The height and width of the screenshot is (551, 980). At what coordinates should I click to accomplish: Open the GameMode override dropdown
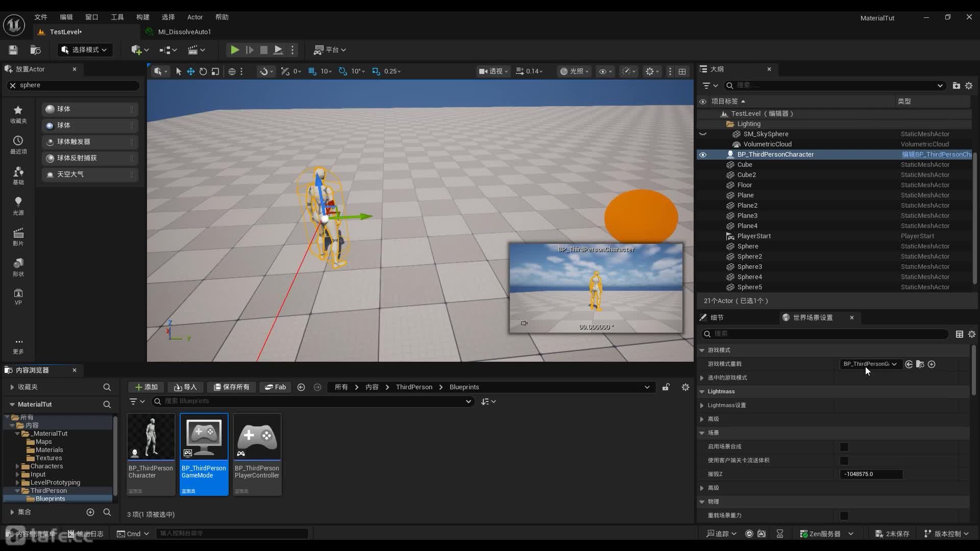click(x=870, y=364)
